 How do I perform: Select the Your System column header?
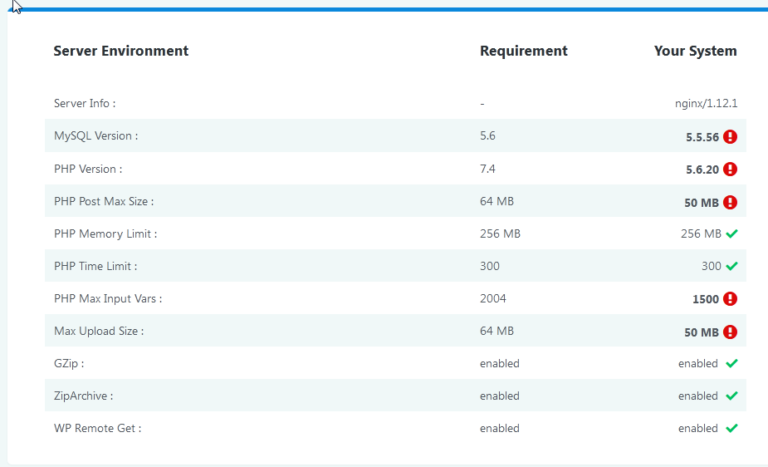tap(695, 51)
